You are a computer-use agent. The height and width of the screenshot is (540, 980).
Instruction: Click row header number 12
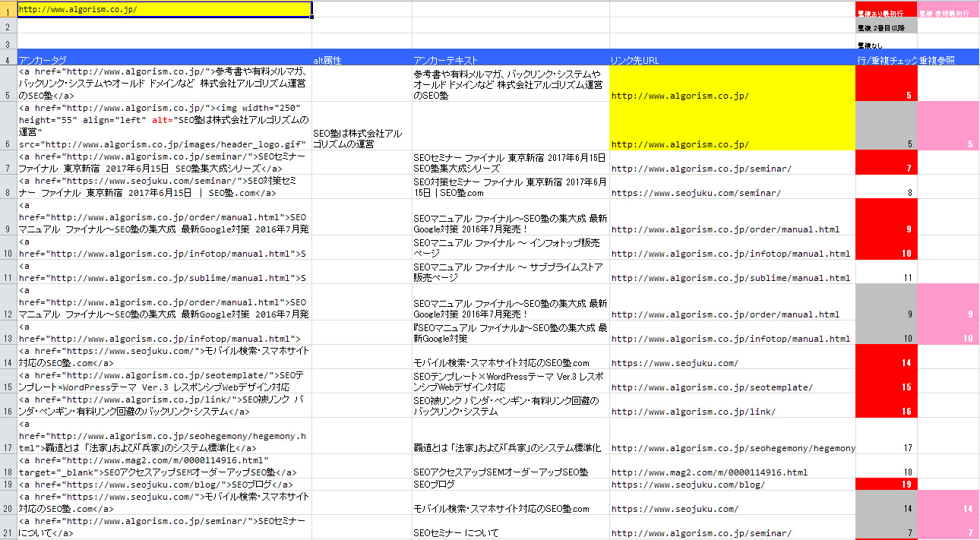(x=8, y=302)
